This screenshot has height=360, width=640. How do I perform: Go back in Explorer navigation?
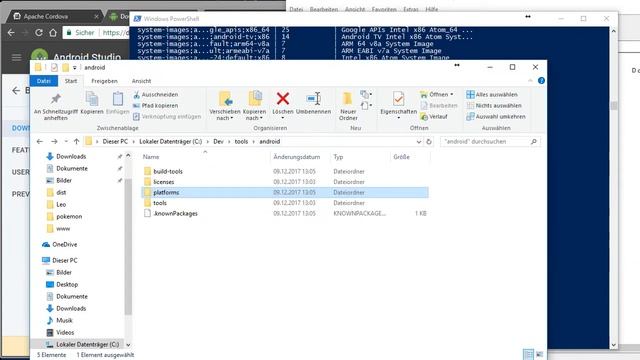click(x=40, y=142)
